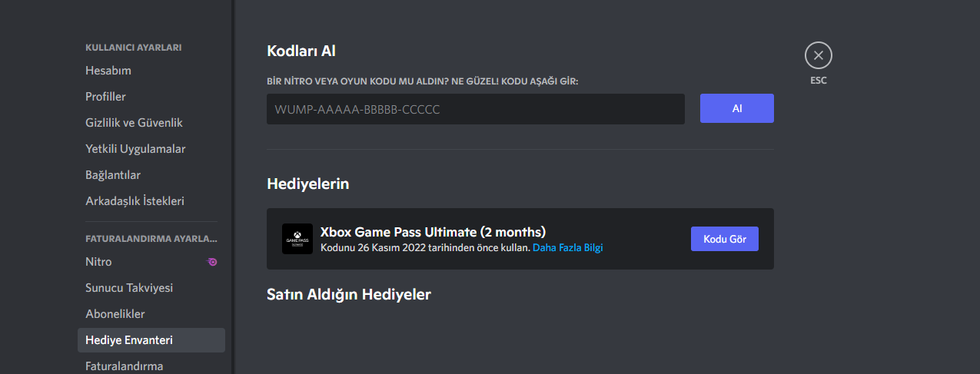Open the Daha Fazla Bilgi link
980x374 pixels.
pyautogui.click(x=567, y=248)
